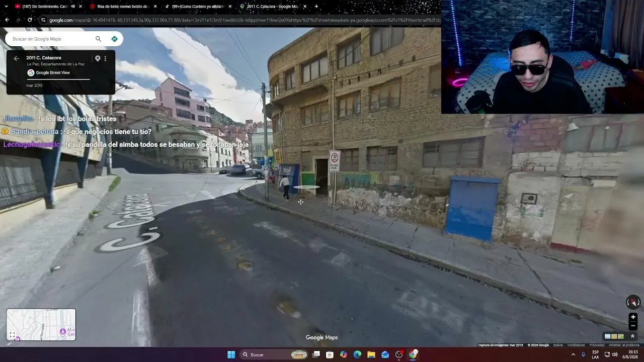Click the taskbar Buscar search box
This screenshot has width=644, height=362.
click(x=274, y=354)
